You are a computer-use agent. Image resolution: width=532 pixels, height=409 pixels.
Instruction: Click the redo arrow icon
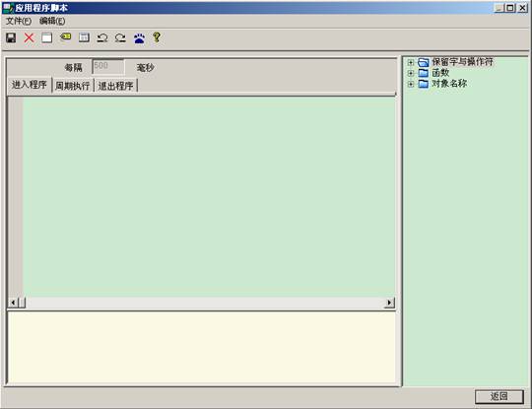(x=120, y=37)
